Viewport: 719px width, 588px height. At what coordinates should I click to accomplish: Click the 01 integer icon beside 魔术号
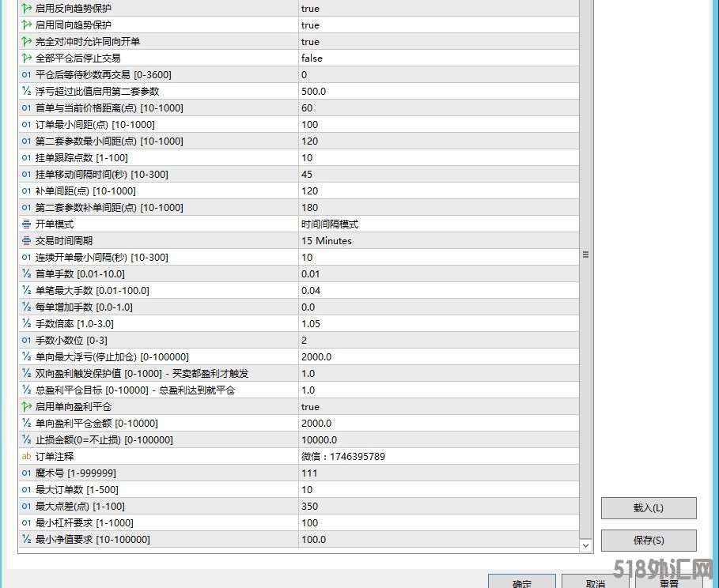point(24,473)
